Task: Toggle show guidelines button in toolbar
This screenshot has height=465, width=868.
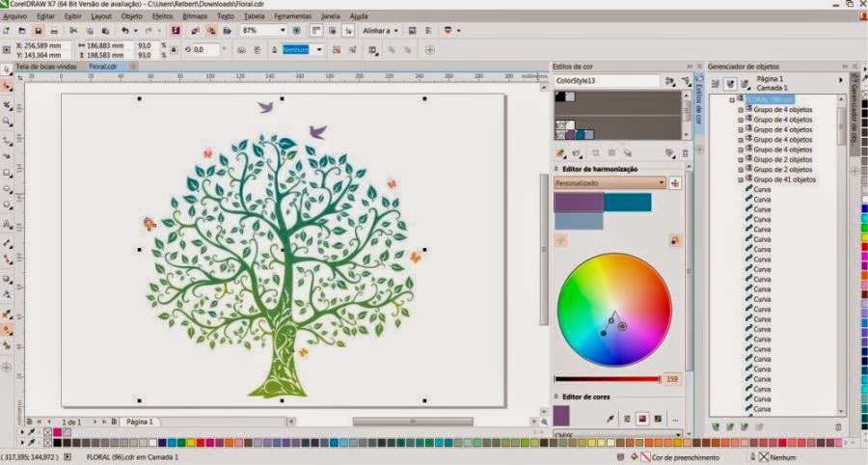Action: point(347,31)
